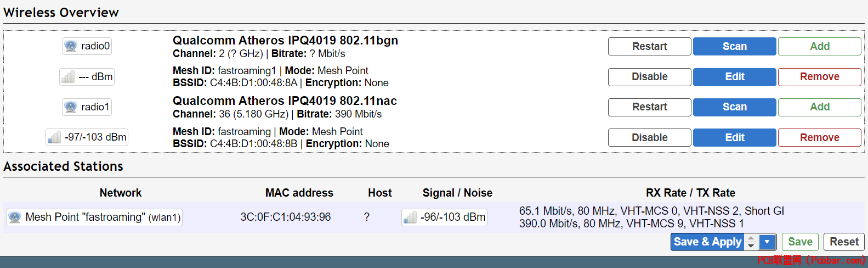
Task: Restart the radio0 802.11bgn device
Action: pyautogui.click(x=649, y=47)
